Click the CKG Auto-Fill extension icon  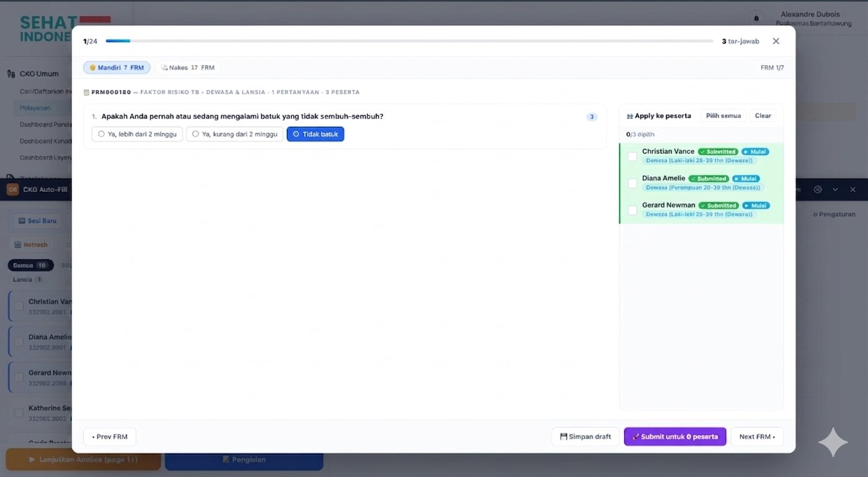pyautogui.click(x=12, y=189)
